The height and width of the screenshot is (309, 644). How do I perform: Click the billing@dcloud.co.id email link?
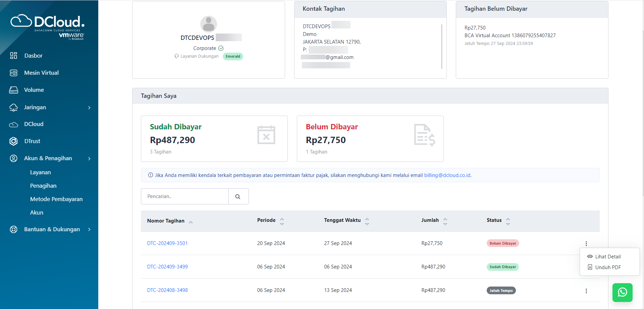(447, 175)
